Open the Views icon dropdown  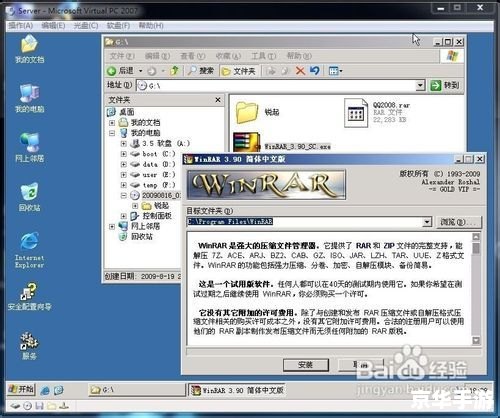(335, 71)
